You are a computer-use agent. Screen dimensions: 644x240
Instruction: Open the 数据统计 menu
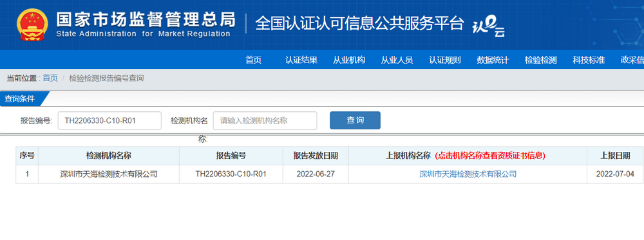[x=493, y=60]
